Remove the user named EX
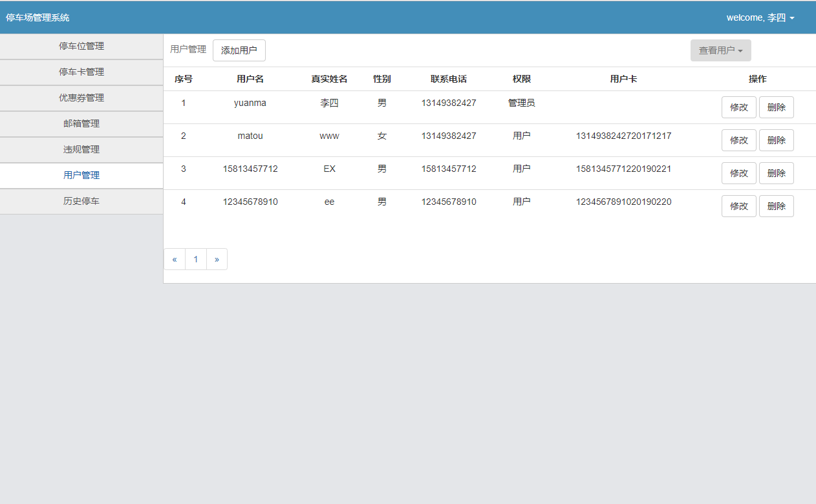Screen dimensions: 816x504 point(776,174)
